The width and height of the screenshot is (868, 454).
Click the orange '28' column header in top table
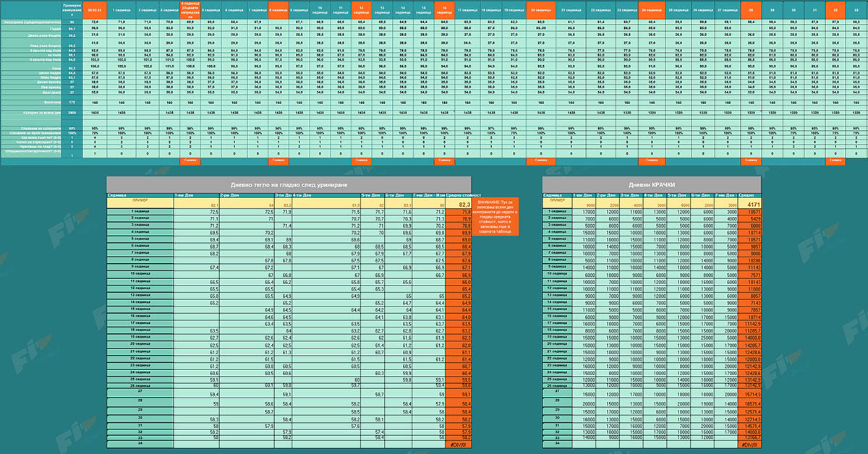[x=752, y=12]
